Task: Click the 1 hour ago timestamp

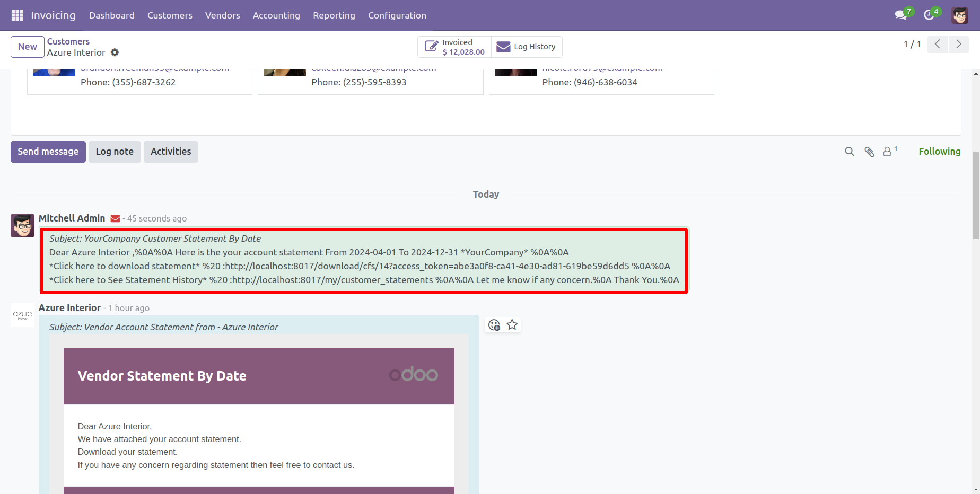Action: (x=129, y=308)
